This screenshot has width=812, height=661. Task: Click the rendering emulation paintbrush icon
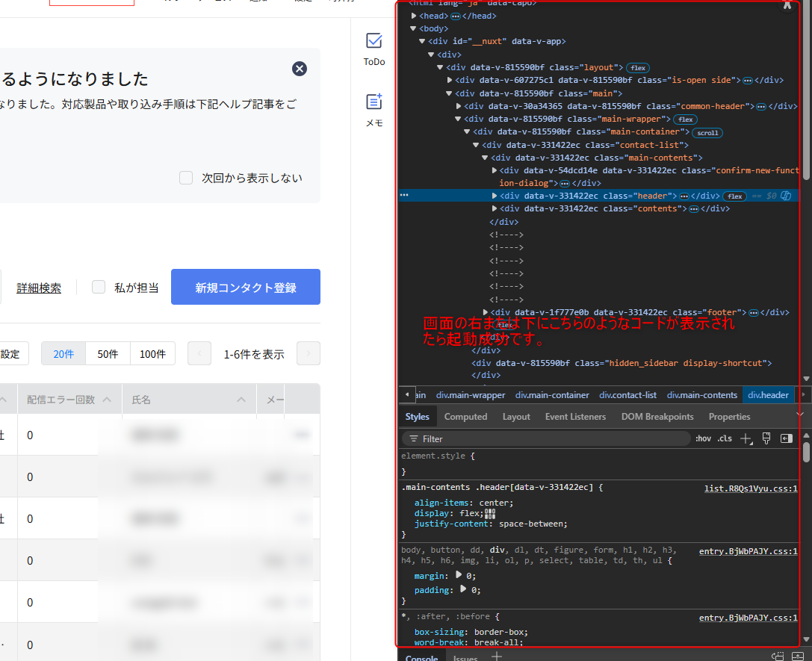(766, 438)
